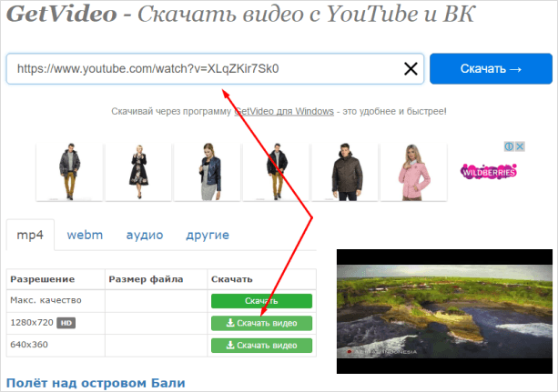Switch to the webm tab
The height and width of the screenshot is (392, 558).
[x=85, y=235]
